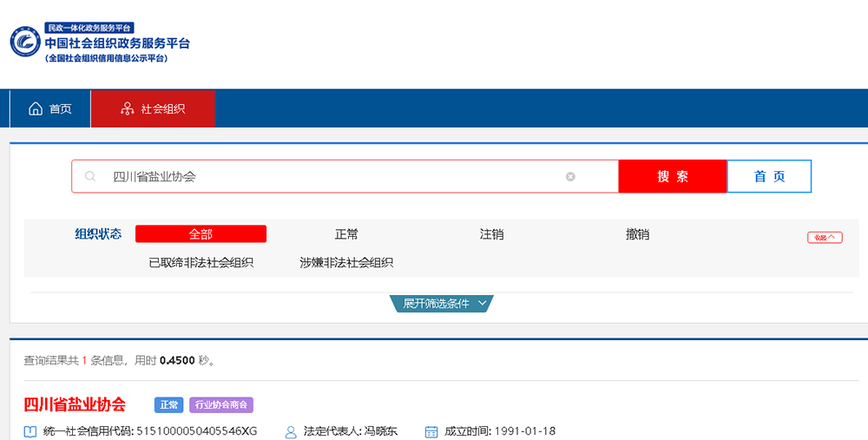868x440 pixels.
Task: Filter by 正常 status
Action: (x=346, y=234)
